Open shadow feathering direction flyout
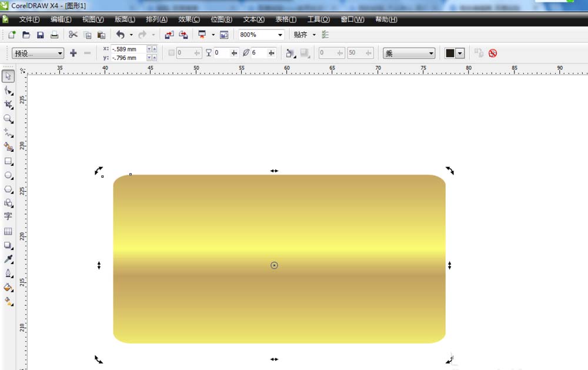This screenshot has height=370, width=588. pyautogui.click(x=290, y=54)
